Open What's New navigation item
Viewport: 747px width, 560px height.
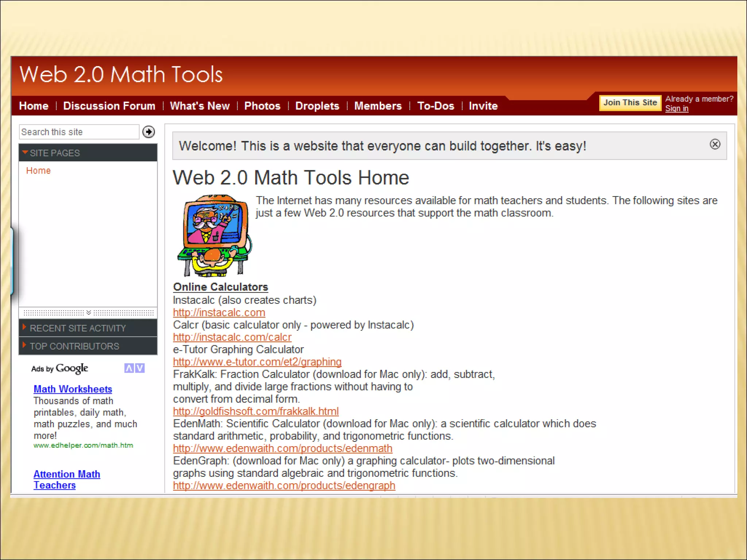[200, 106]
